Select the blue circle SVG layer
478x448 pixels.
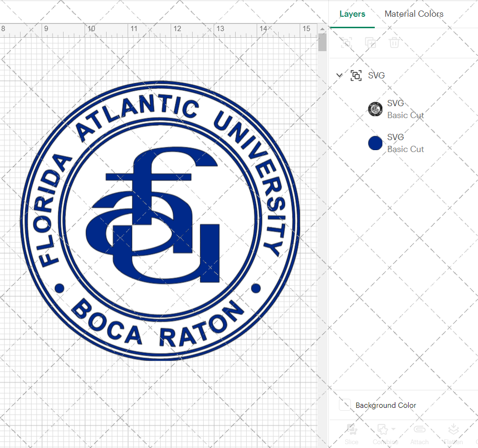[375, 143]
